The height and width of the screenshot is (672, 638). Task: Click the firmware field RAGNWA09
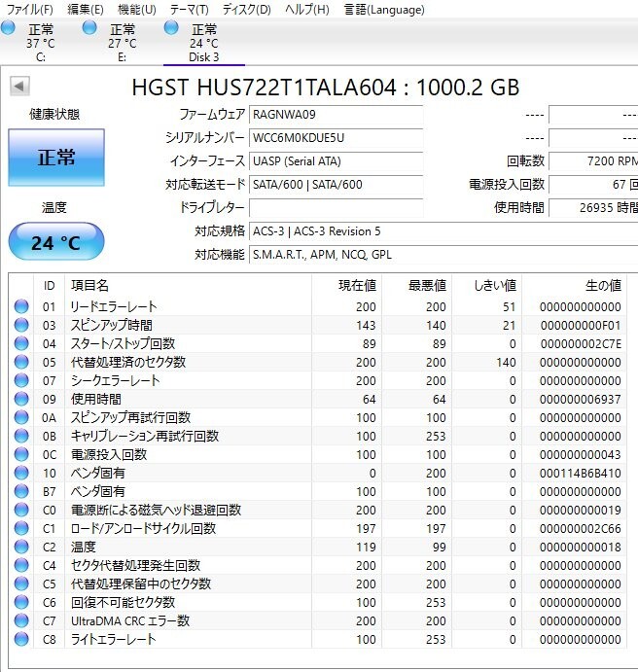click(336, 115)
